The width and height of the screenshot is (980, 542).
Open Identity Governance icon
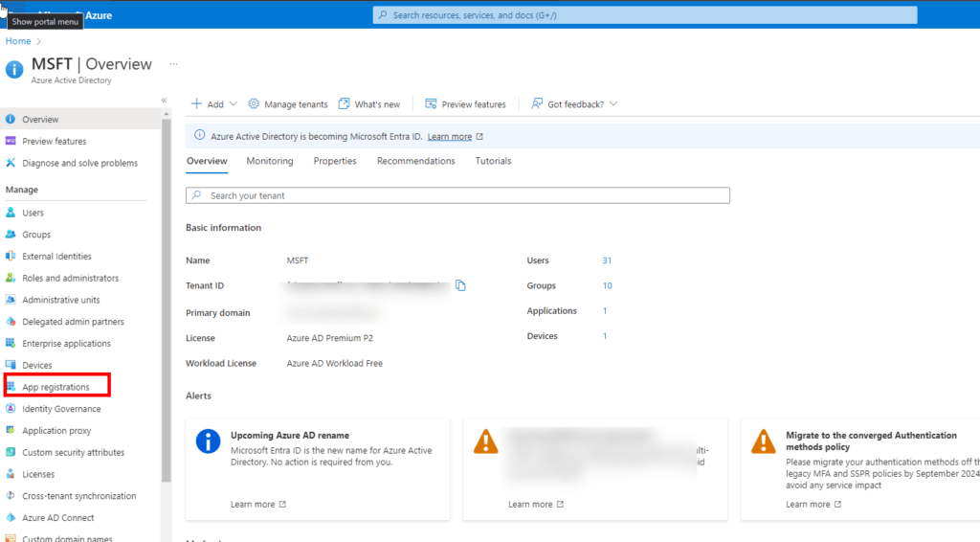tap(11, 409)
